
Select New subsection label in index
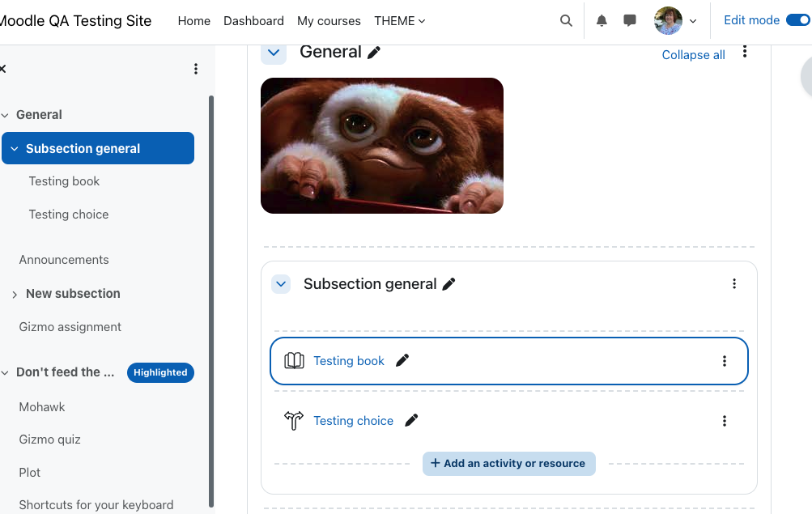(73, 294)
